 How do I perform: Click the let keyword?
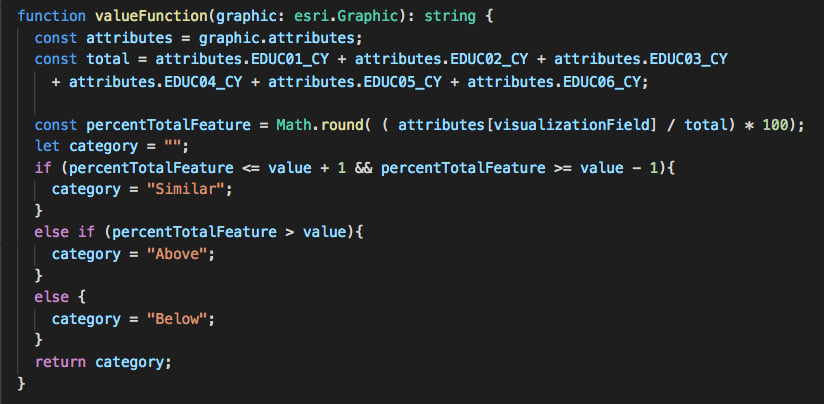coord(47,146)
